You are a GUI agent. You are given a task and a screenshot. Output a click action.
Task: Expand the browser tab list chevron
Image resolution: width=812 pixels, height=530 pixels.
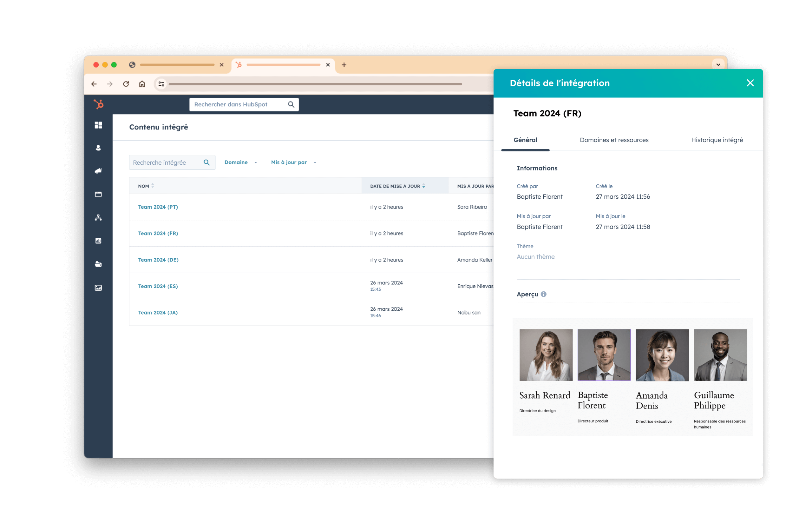point(718,65)
